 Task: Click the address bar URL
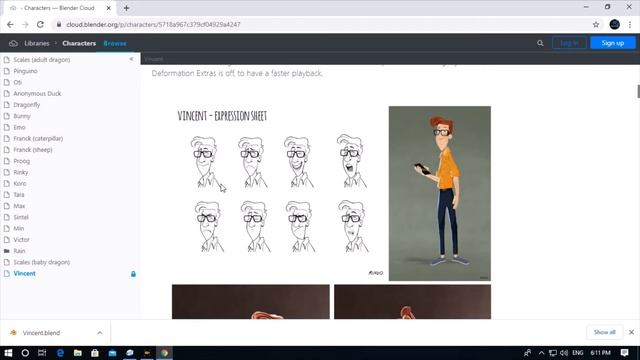153,24
